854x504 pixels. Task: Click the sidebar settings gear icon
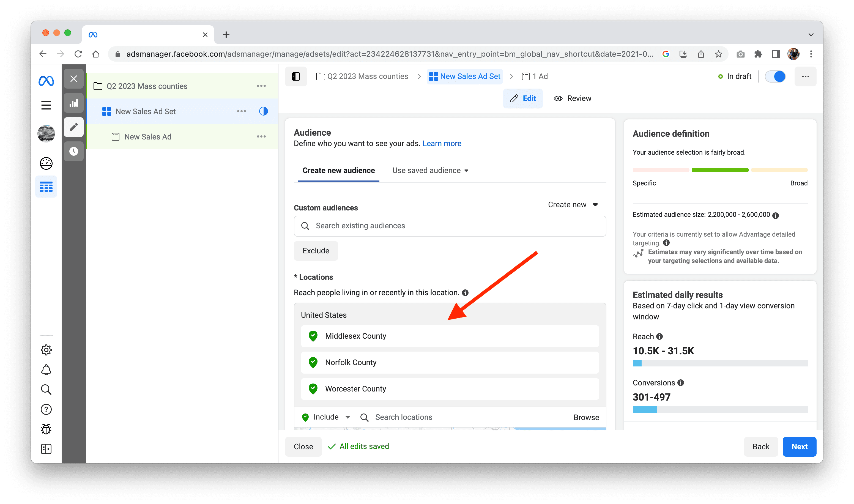tap(47, 350)
